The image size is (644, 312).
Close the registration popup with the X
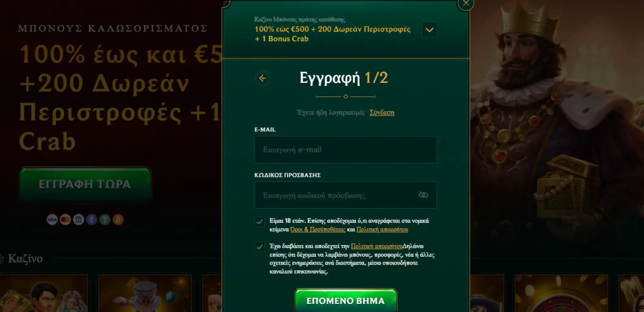[465, 4]
